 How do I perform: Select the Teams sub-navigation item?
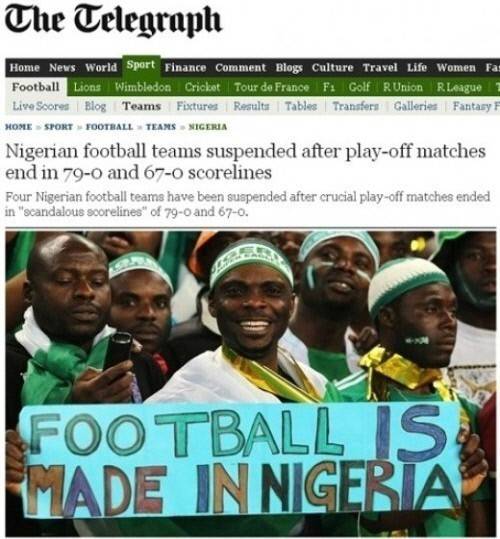[142, 106]
